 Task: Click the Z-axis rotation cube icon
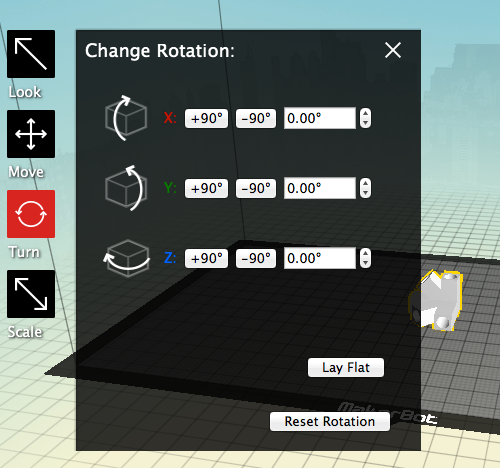coord(127,258)
